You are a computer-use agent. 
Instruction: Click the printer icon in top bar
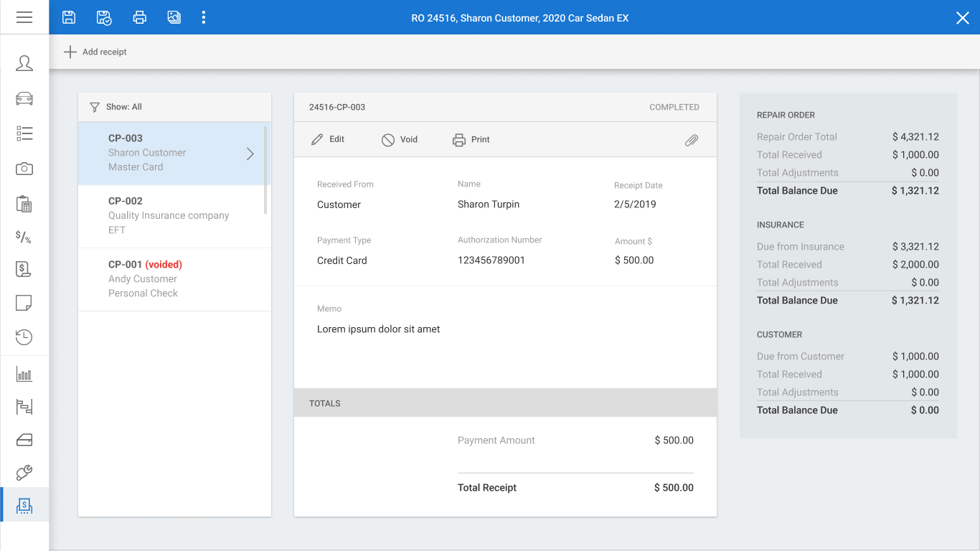tap(140, 17)
